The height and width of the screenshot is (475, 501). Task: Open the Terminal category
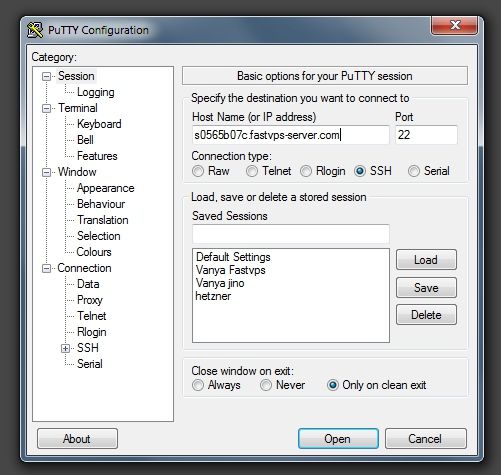78,108
